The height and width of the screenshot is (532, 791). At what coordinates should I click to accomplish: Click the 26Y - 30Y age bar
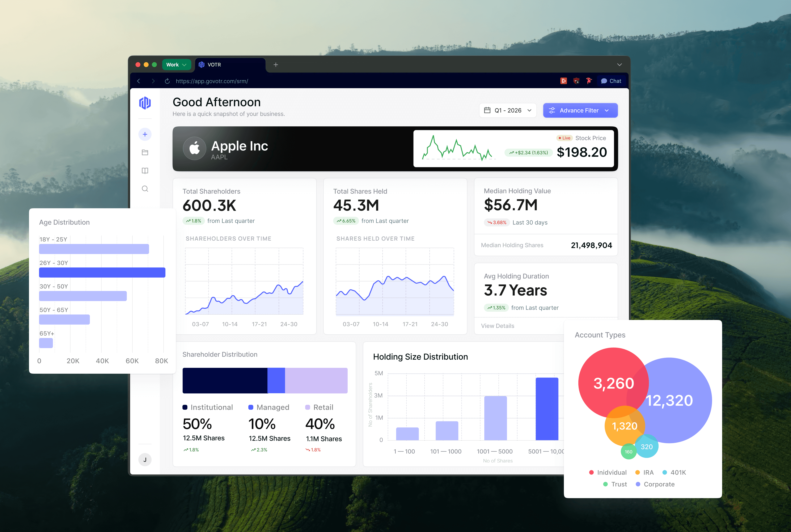pos(102,273)
